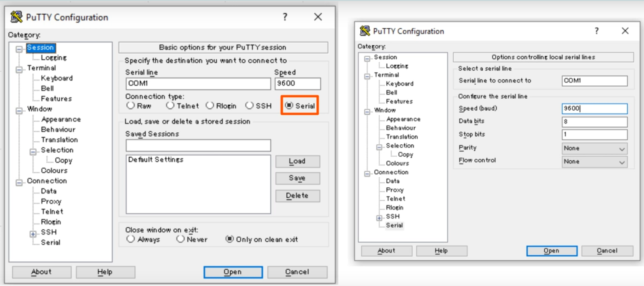
Task: Focus the Serial line field containing COM1
Action: click(198, 84)
